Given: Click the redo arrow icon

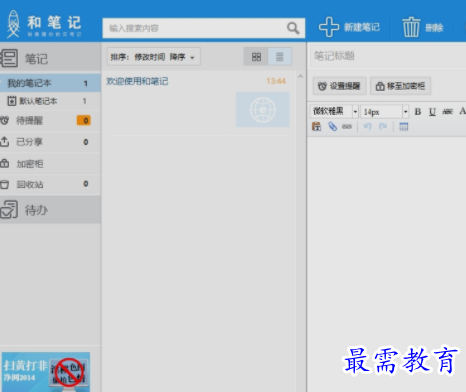Looking at the screenshot, I should click(383, 127).
